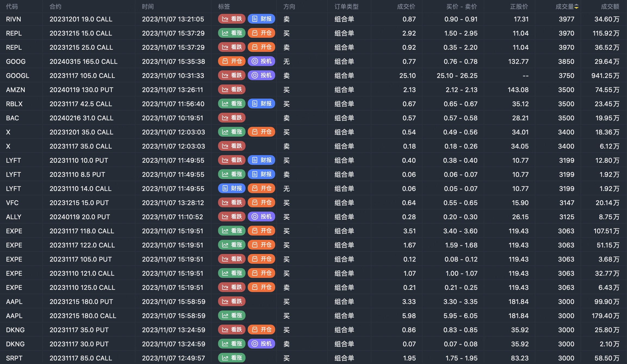Click the 方向 column header
Image resolution: width=627 pixels, height=364 pixels.
click(289, 7)
